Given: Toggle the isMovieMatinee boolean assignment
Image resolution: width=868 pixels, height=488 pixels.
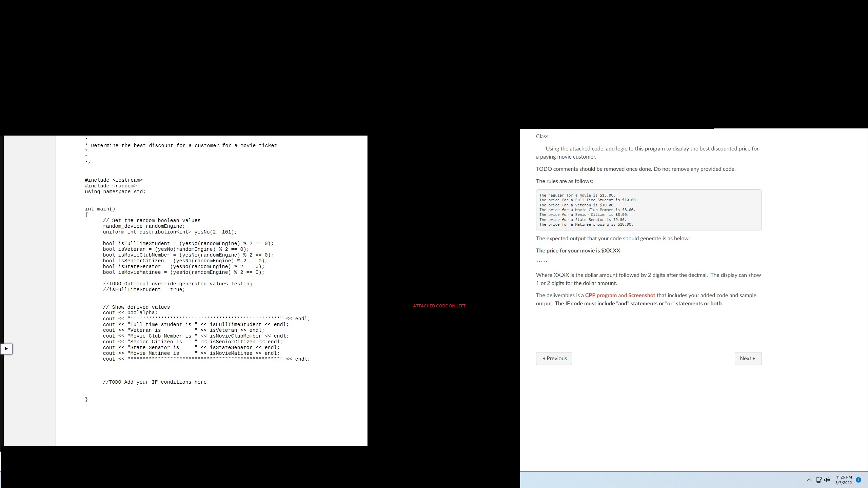Looking at the screenshot, I should coord(183,272).
